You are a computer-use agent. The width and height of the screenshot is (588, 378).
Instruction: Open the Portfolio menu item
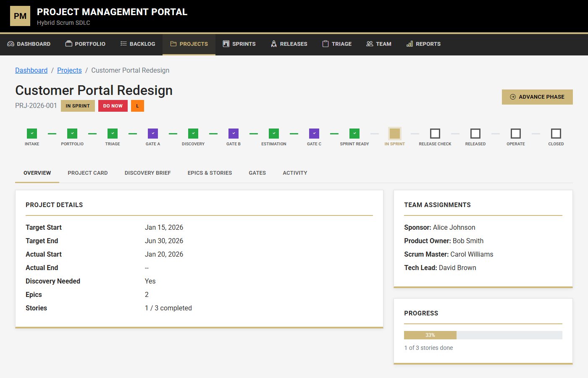coord(85,44)
